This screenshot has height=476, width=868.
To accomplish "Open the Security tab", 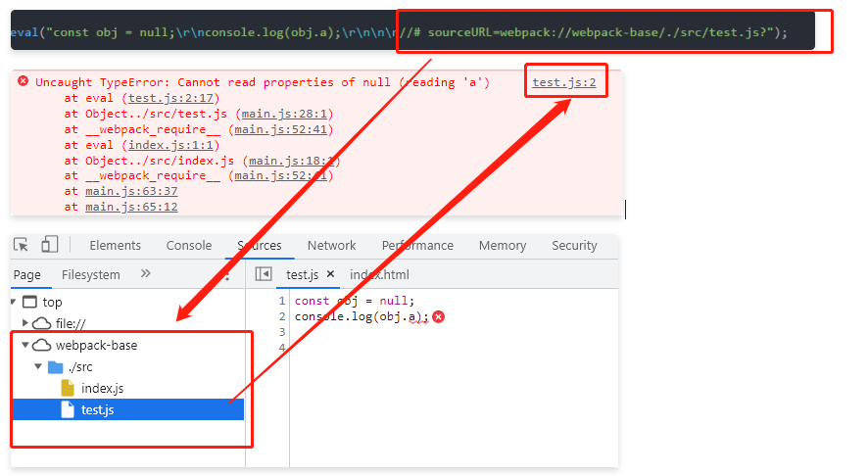I will point(574,245).
